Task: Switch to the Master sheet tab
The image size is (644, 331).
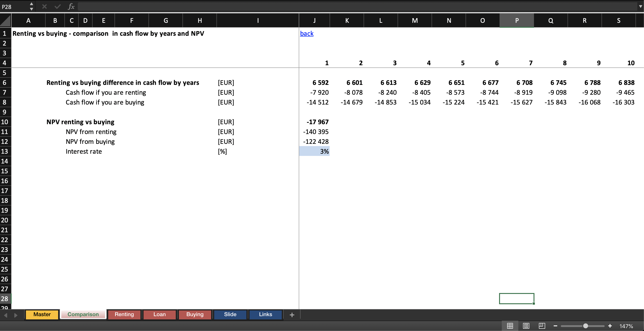Action: 42,314
